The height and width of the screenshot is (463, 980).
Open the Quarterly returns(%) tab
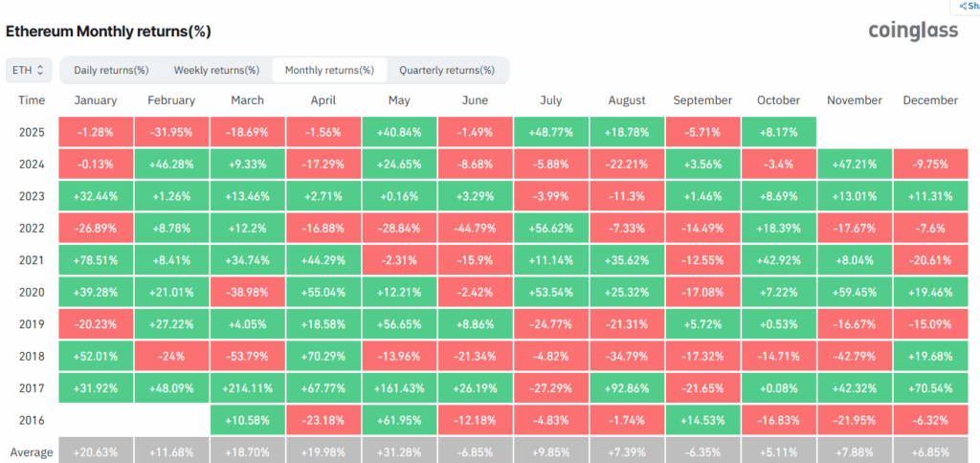pyautogui.click(x=447, y=70)
